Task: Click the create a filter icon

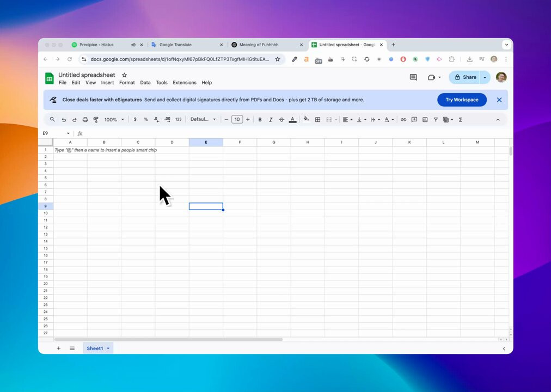Action: point(436,119)
